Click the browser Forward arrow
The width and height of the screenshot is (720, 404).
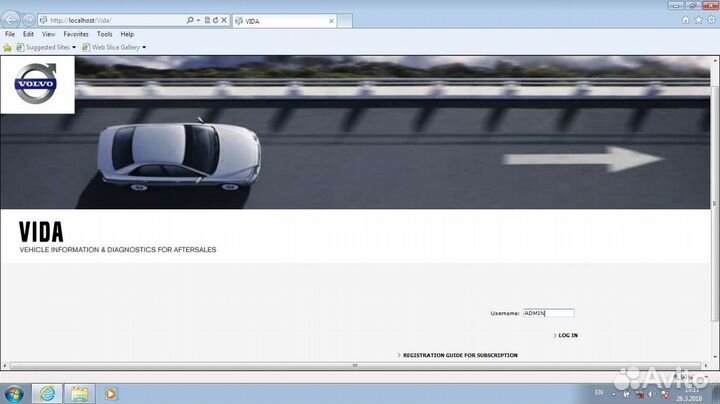pos(28,20)
